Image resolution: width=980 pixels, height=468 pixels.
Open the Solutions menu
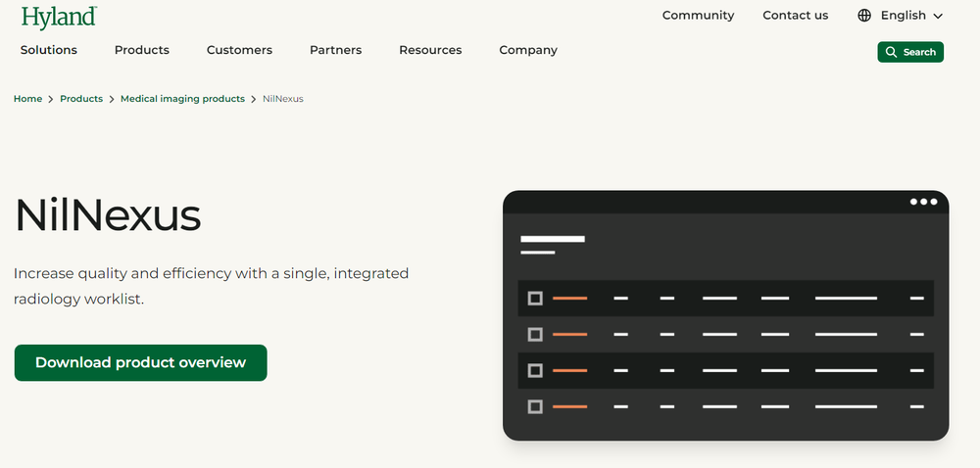[49, 50]
